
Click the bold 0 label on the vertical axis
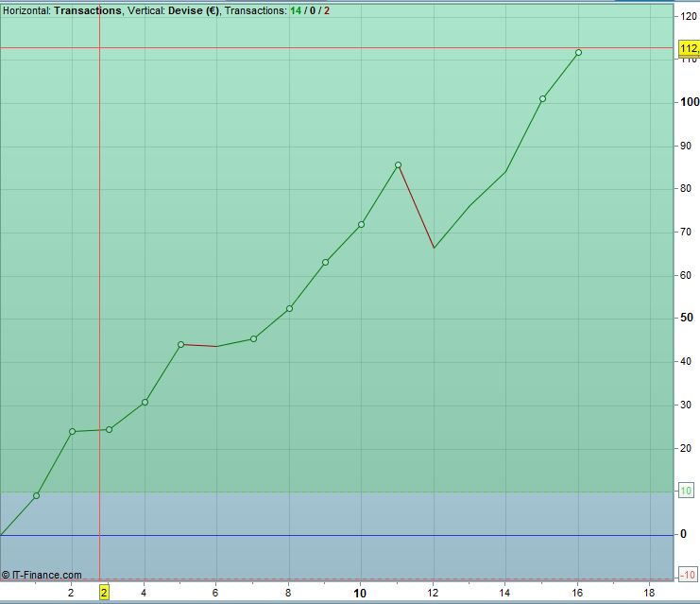click(684, 534)
